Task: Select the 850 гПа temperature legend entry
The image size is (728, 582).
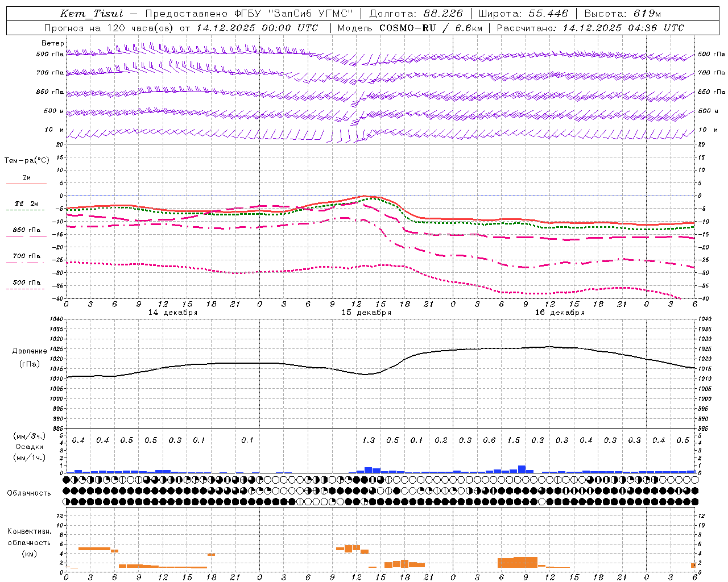Action: (27, 230)
